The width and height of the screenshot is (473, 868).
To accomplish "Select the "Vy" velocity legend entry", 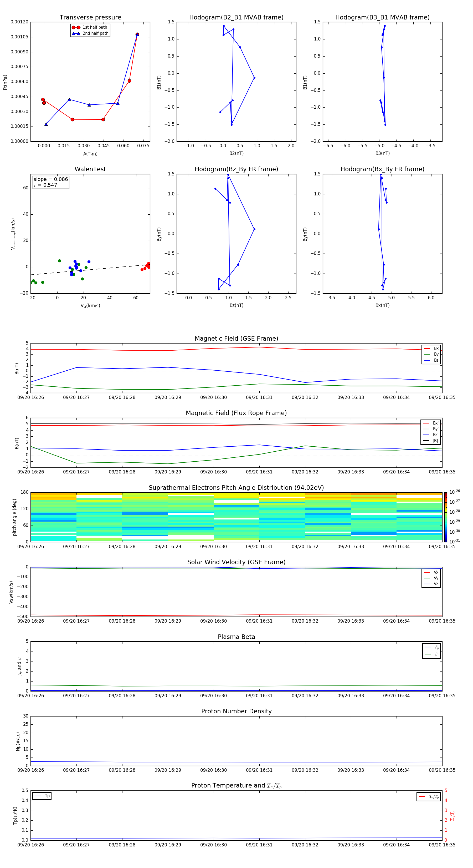I will [x=431, y=578].
